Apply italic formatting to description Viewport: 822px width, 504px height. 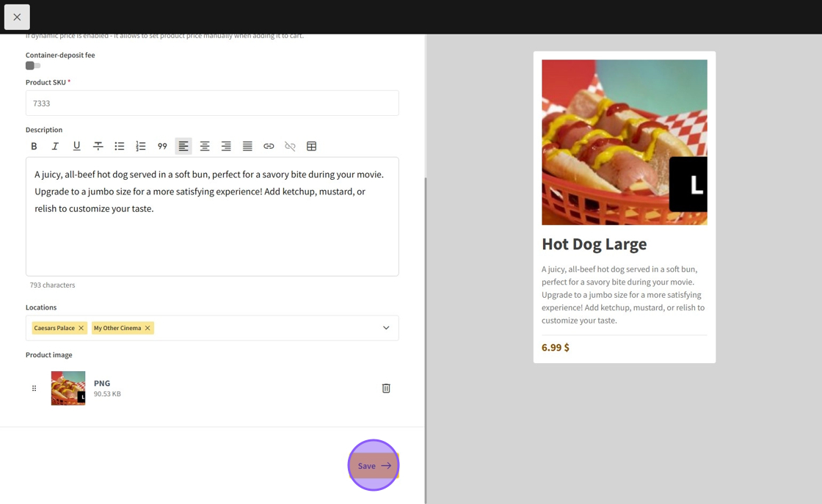point(55,146)
